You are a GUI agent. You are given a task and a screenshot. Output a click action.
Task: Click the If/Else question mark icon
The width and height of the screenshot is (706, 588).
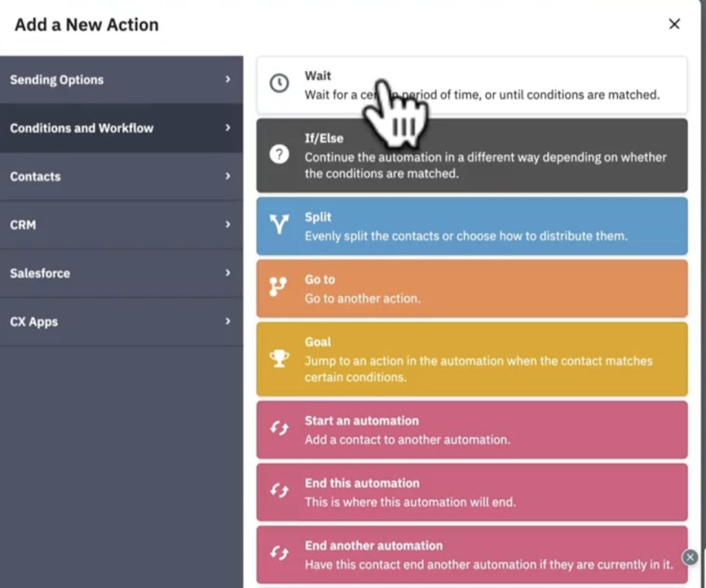point(279,154)
